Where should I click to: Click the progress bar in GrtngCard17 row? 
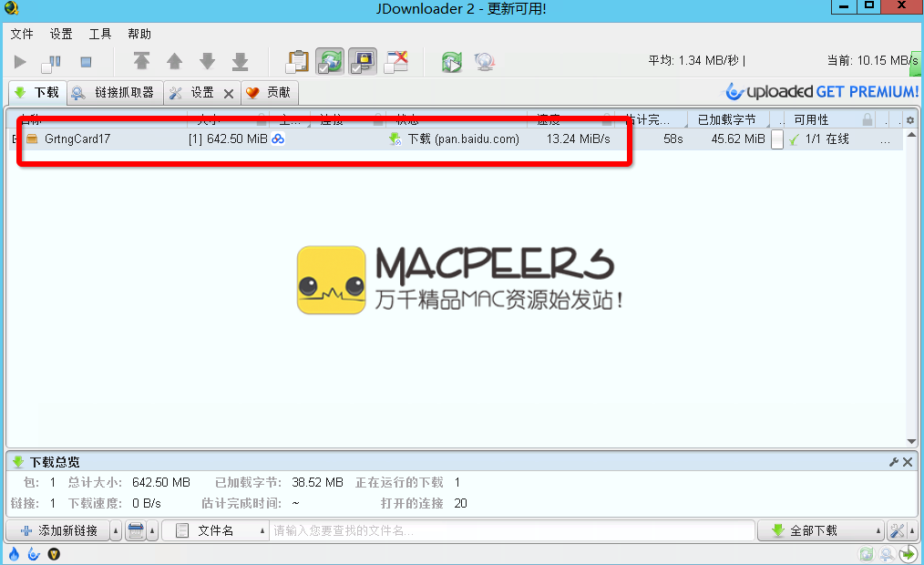[x=777, y=139]
